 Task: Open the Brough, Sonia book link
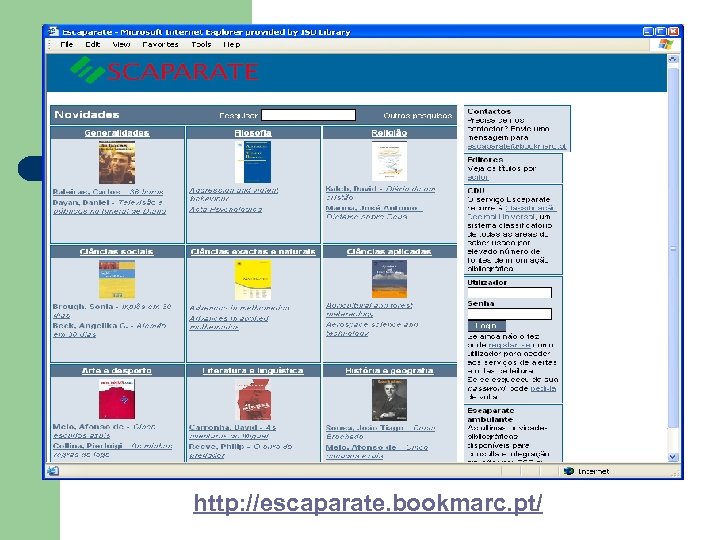tap(112, 311)
